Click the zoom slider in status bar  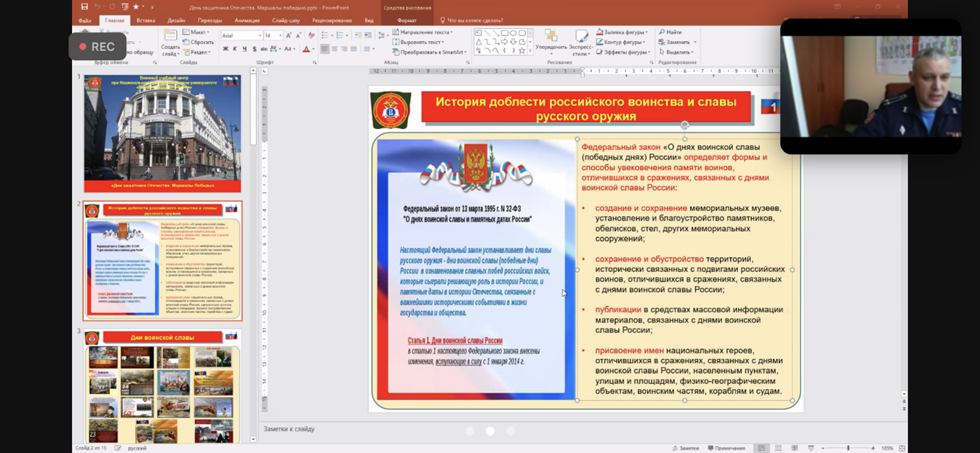[x=848, y=448]
